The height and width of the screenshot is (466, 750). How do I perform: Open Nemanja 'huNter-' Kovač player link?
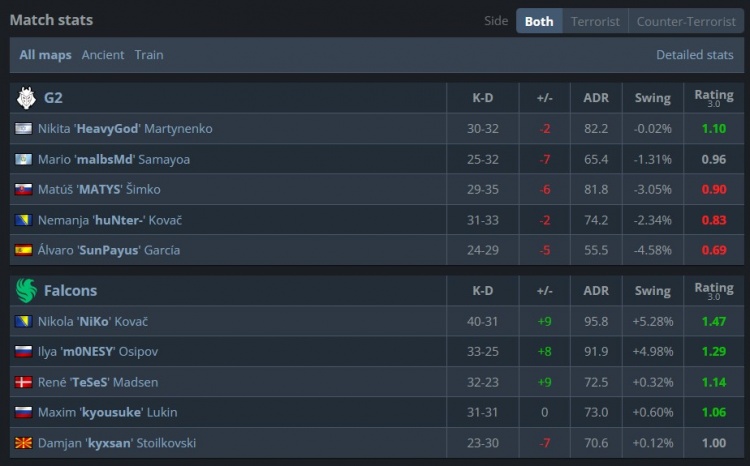(110, 220)
